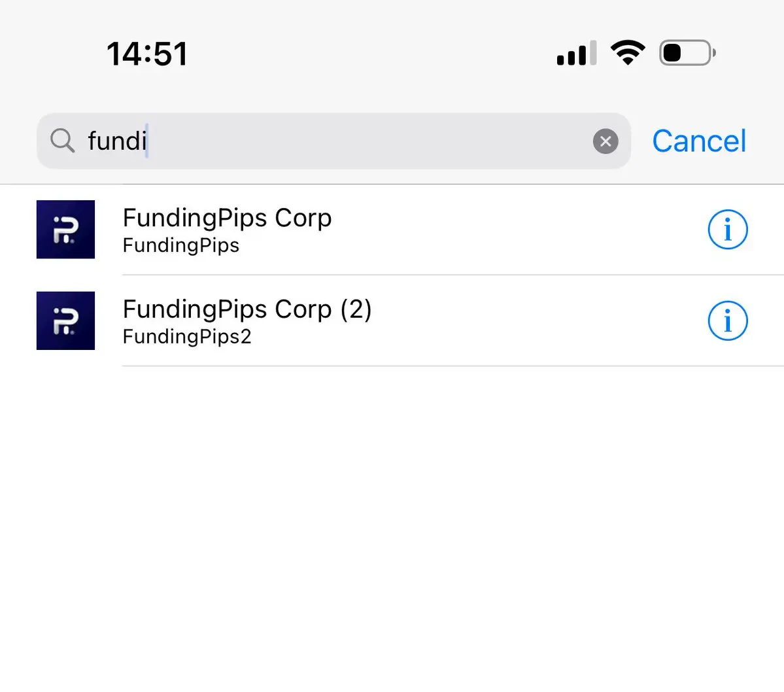
Task: Open info for FundingPips Corp
Action: (728, 230)
